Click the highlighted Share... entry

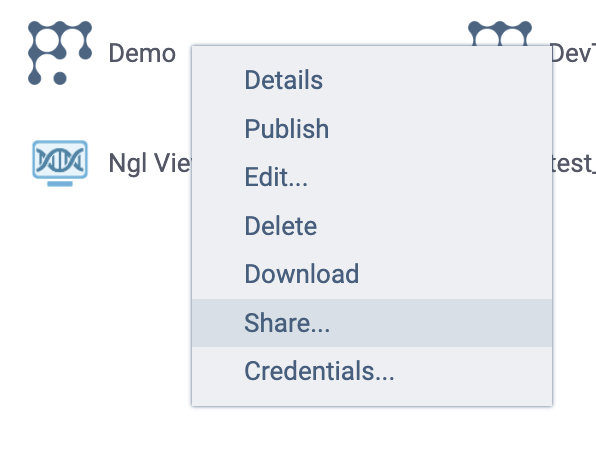(x=372, y=323)
